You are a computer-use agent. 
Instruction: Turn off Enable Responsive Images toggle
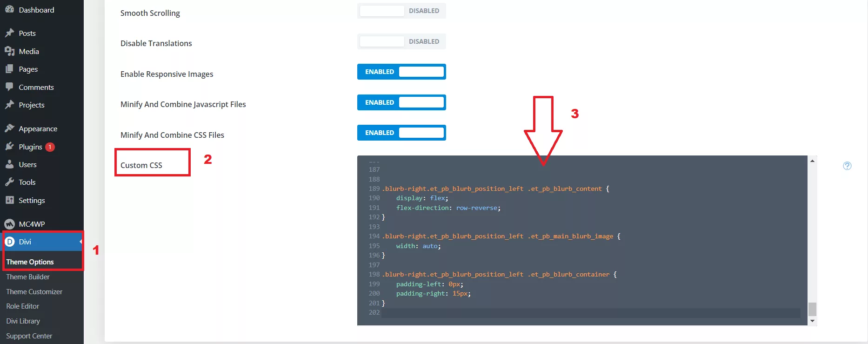pyautogui.click(x=401, y=72)
